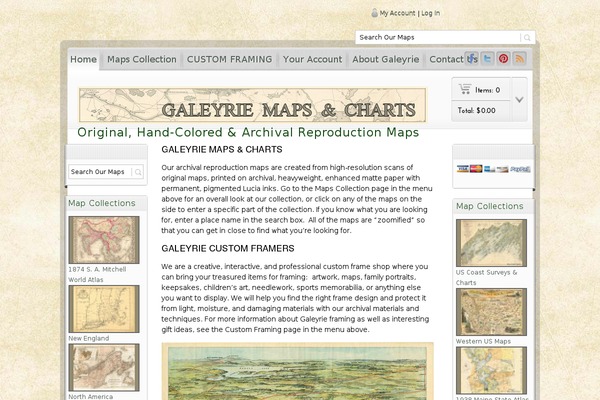The image size is (600, 400).
Task: Click the Galeyrie Maps & Charts banner
Action: 253,105
